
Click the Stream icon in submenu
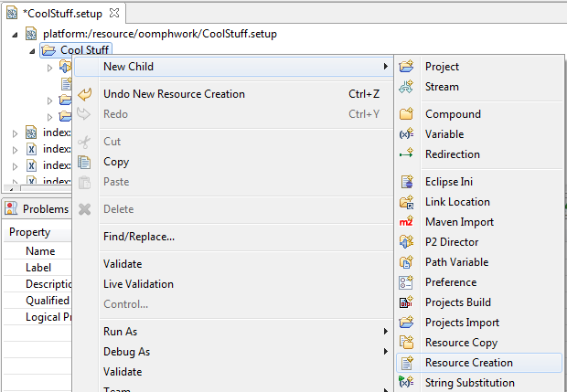tap(407, 87)
